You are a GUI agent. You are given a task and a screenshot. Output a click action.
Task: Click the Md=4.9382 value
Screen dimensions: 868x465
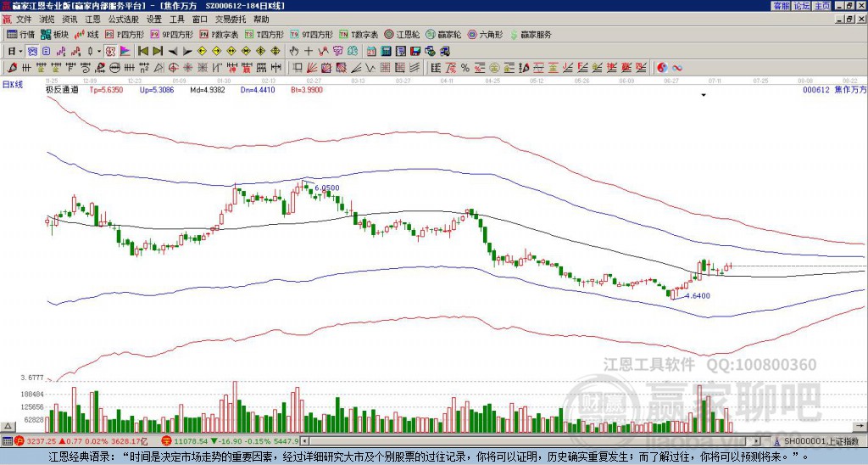click(208, 90)
